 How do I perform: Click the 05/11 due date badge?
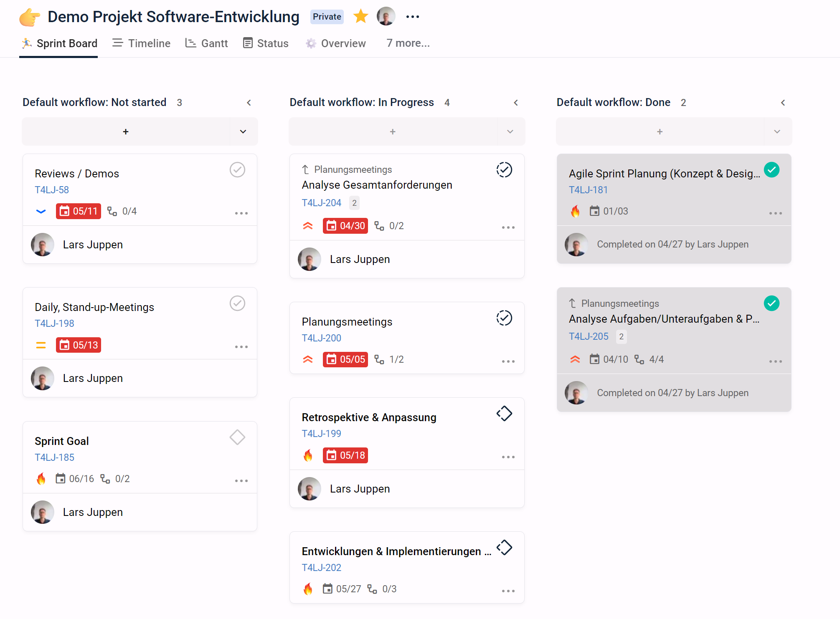[79, 211]
